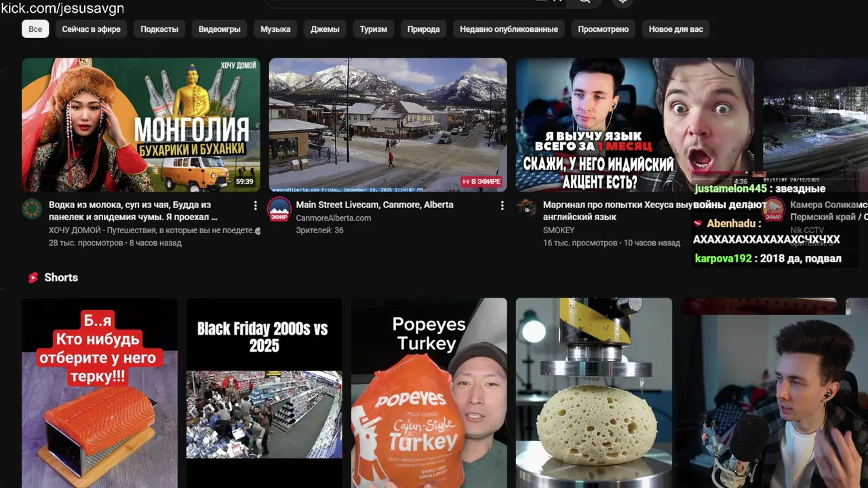
Task: Open the "Popeyes Turkey" Short
Action: (429, 393)
